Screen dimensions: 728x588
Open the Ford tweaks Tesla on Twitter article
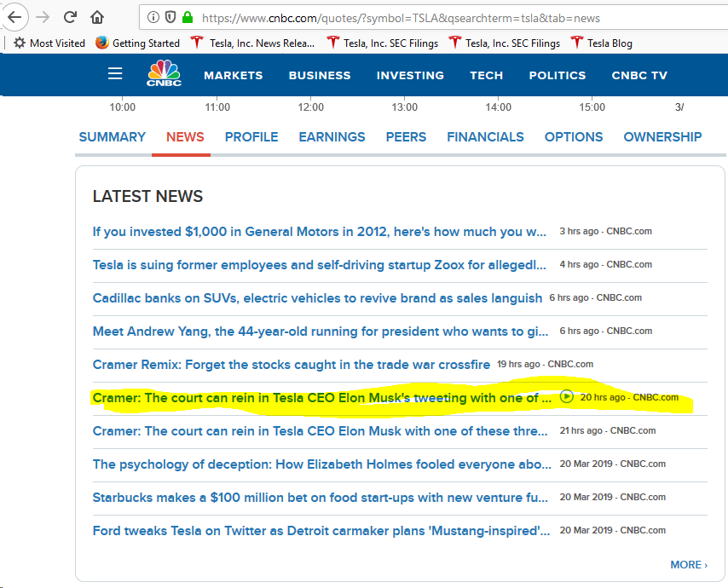pos(321,530)
